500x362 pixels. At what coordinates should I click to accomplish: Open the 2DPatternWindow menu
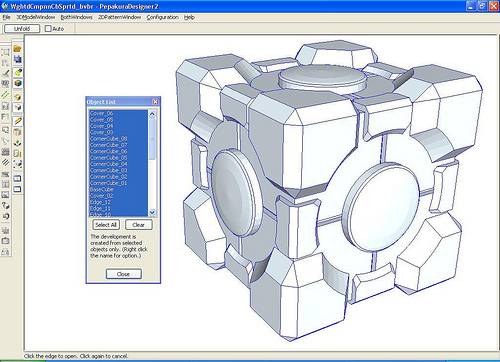[119, 17]
